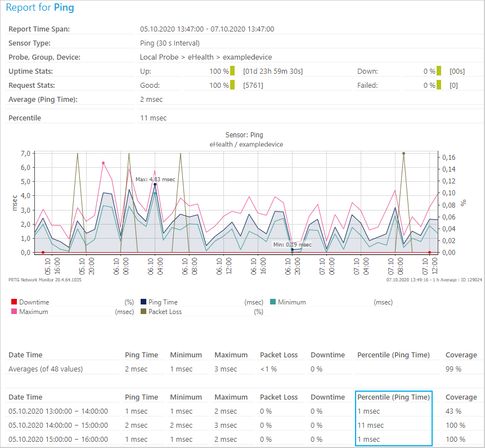The height and width of the screenshot is (448, 485).
Task: Click the 43 % coverage value
Action: coord(453,411)
